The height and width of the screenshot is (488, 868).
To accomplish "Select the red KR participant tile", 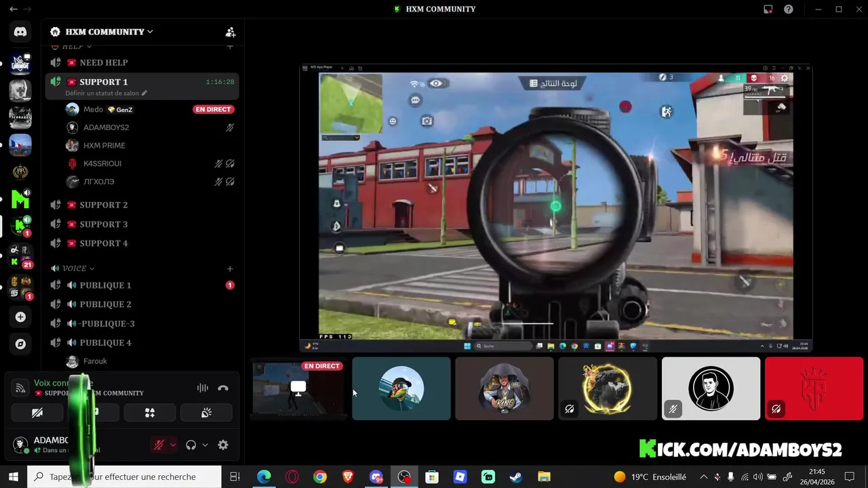I will (x=814, y=388).
